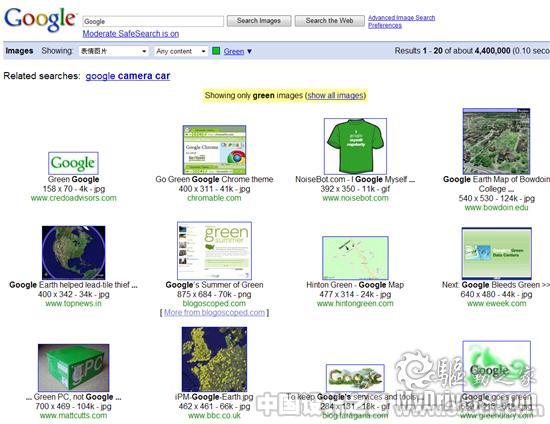Open the Hinton Green map thumbnail

click(355, 258)
